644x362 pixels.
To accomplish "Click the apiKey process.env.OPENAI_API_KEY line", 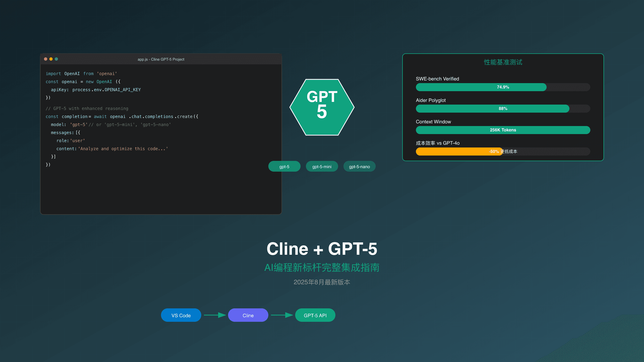I will click(x=96, y=90).
